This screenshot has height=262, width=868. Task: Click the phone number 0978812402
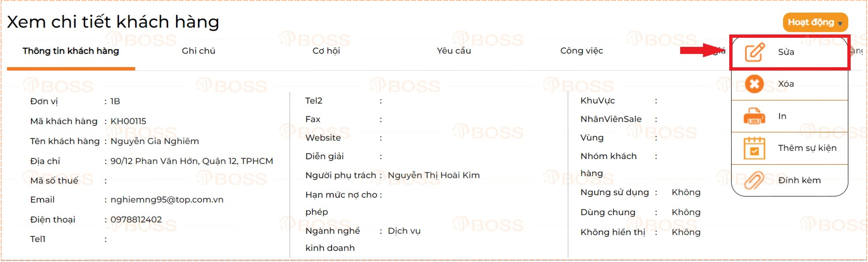point(136,220)
